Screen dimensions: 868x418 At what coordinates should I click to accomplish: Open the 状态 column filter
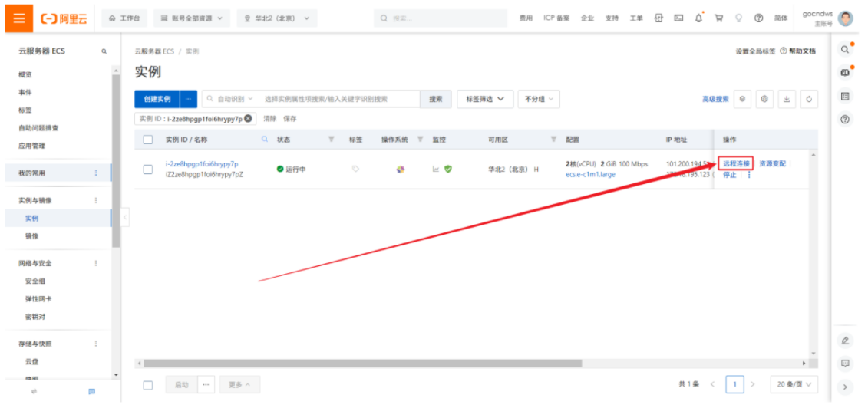[x=331, y=140]
